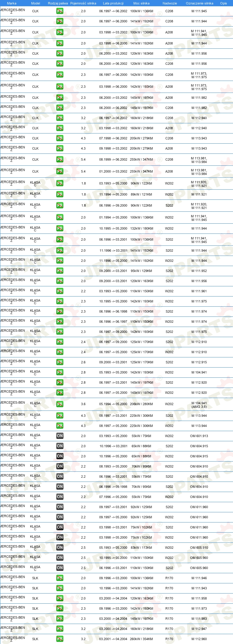Click petrol icon in CLK 5.4 C208 row
This screenshot has width=233, height=644.
[x=60, y=159]
